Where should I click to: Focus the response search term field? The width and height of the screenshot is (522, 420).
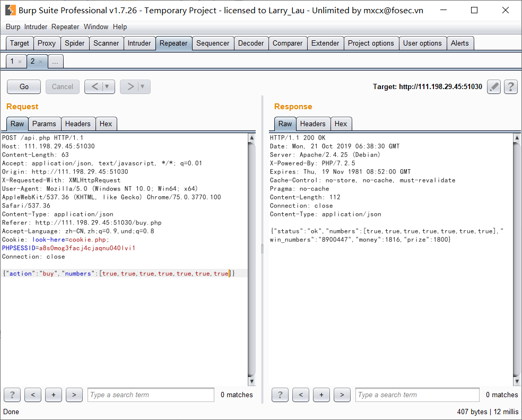click(x=417, y=395)
